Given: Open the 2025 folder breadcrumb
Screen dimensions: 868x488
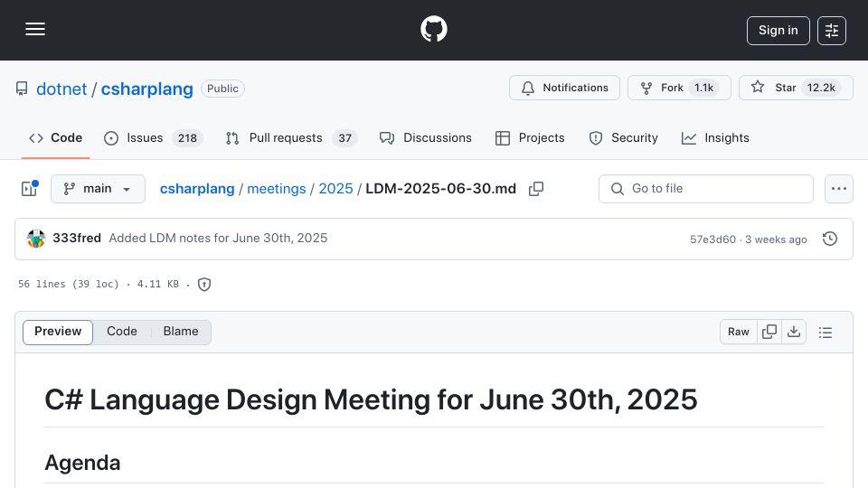Looking at the screenshot, I should 335,189.
